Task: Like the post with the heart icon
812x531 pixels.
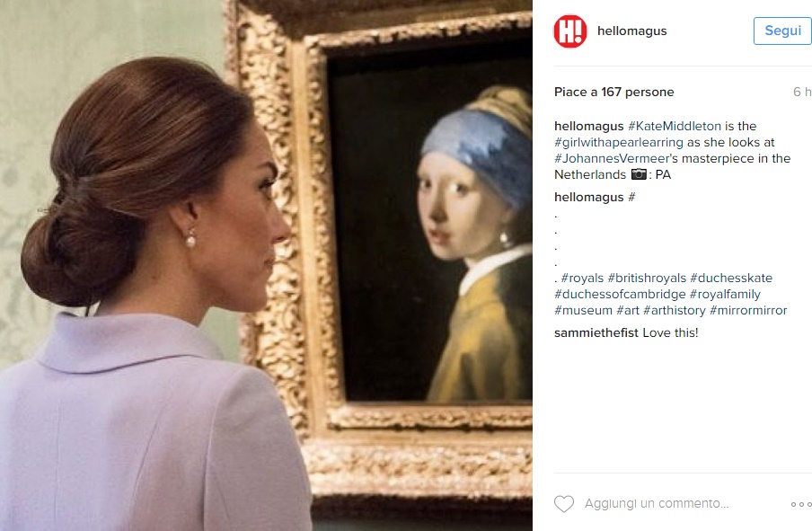Action: [564, 503]
